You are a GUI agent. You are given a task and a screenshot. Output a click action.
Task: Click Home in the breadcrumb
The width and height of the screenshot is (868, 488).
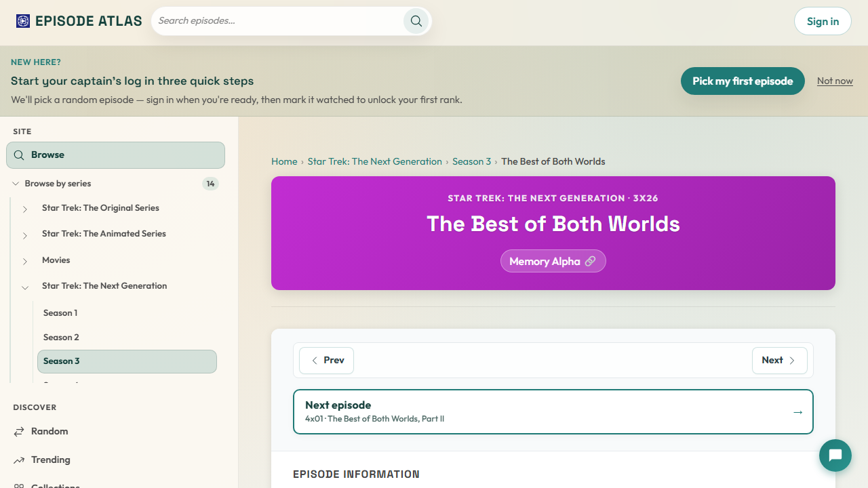coord(284,161)
